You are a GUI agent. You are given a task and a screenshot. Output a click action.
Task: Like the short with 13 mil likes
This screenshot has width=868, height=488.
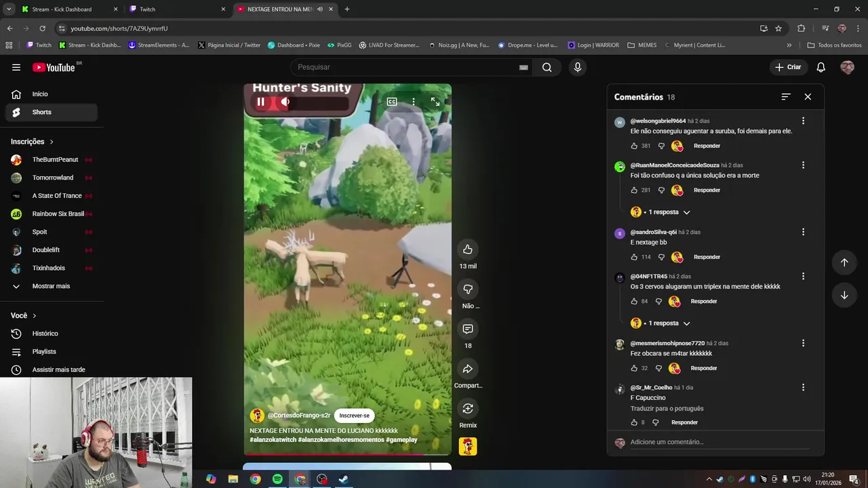pyautogui.click(x=468, y=249)
